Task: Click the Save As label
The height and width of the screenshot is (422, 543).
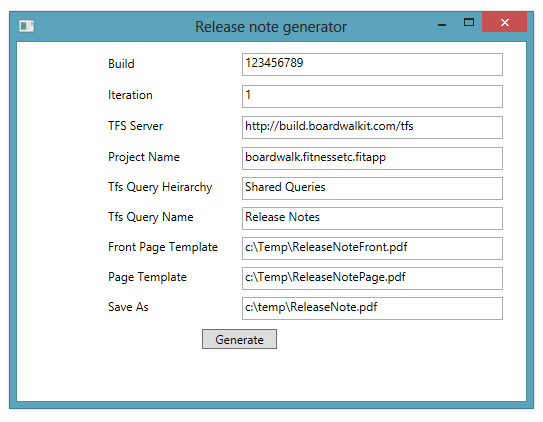Action: pos(128,307)
